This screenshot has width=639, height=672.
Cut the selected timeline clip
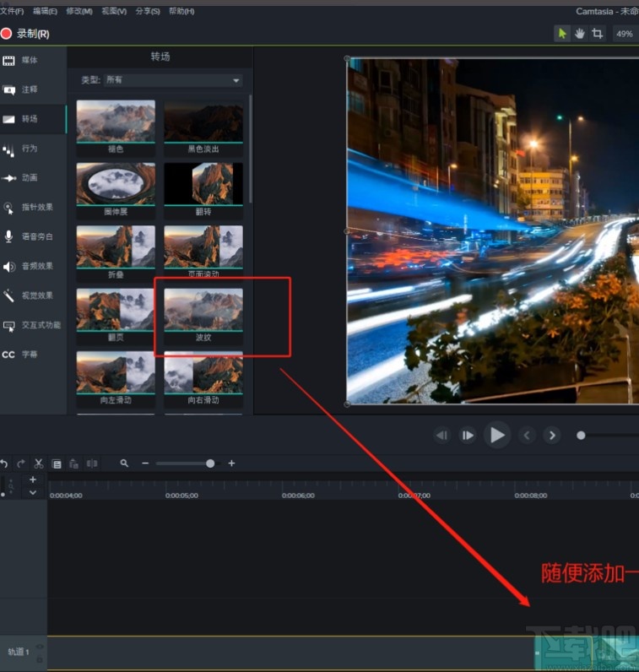pyautogui.click(x=39, y=463)
